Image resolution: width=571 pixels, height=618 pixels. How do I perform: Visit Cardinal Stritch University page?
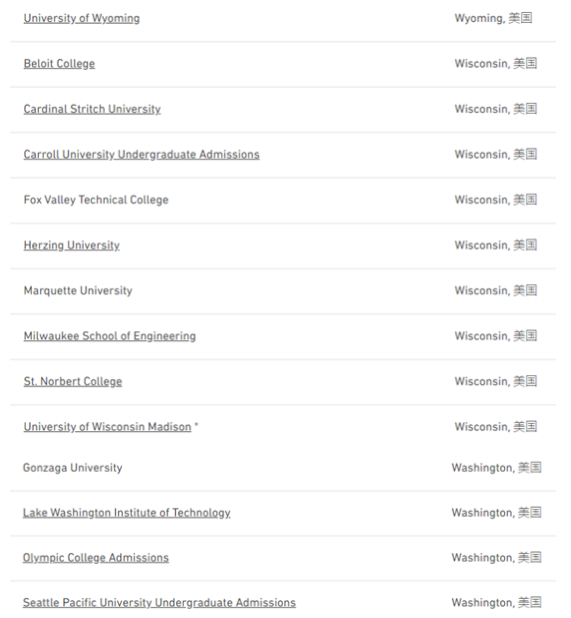92,109
